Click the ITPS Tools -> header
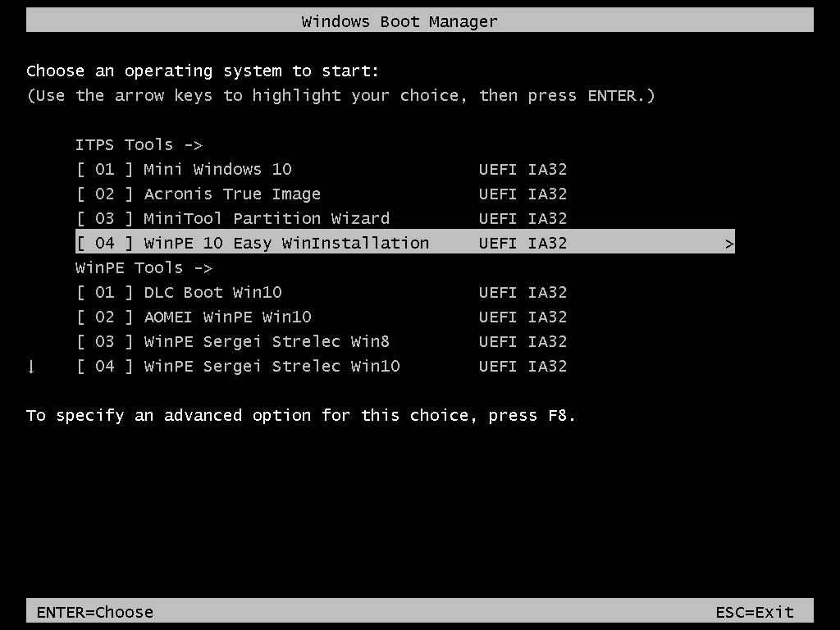Viewport: 840px width, 630px height. (139, 144)
